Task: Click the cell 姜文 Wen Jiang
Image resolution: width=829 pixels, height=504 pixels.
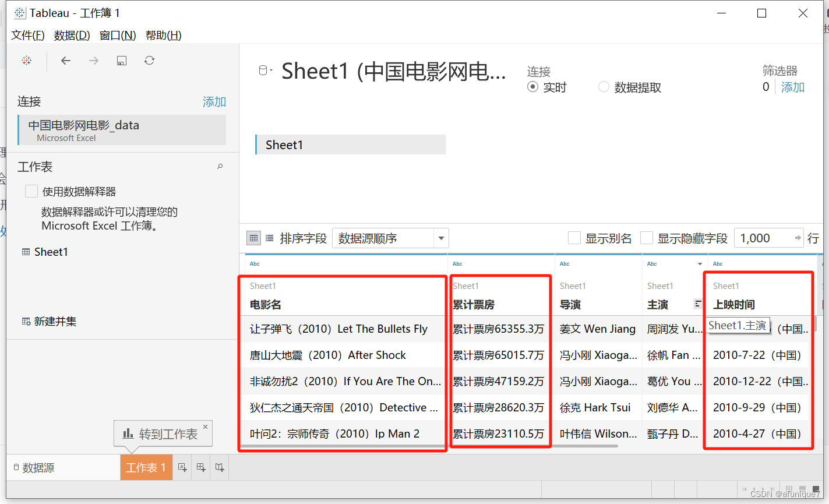Action: (598, 329)
